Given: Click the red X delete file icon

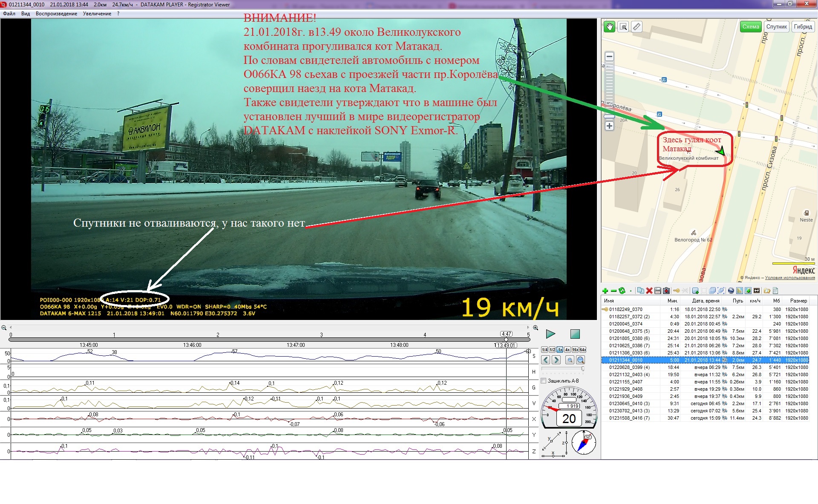Looking at the screenshot, I should (x=649, y=291).
